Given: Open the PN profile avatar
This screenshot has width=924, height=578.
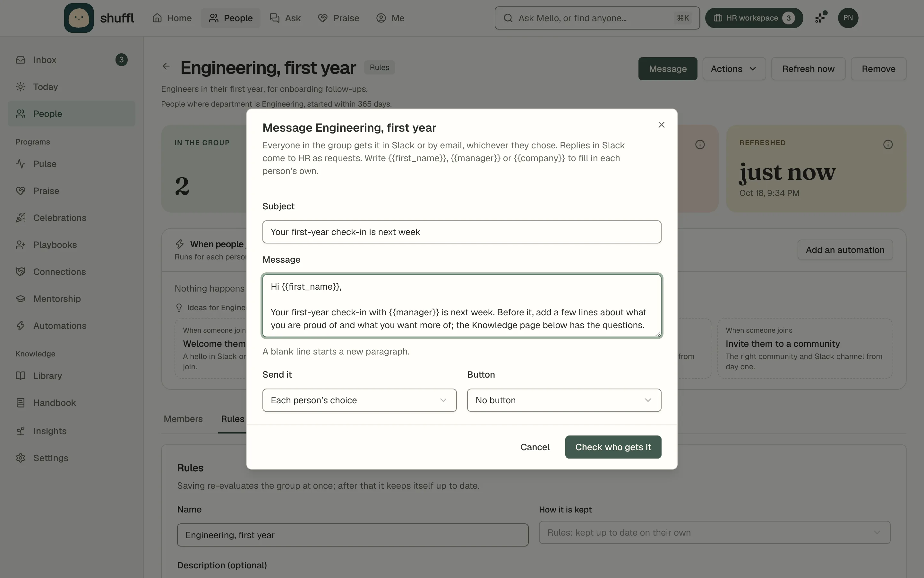Looking at the screenshot, I should click(848, 18).
